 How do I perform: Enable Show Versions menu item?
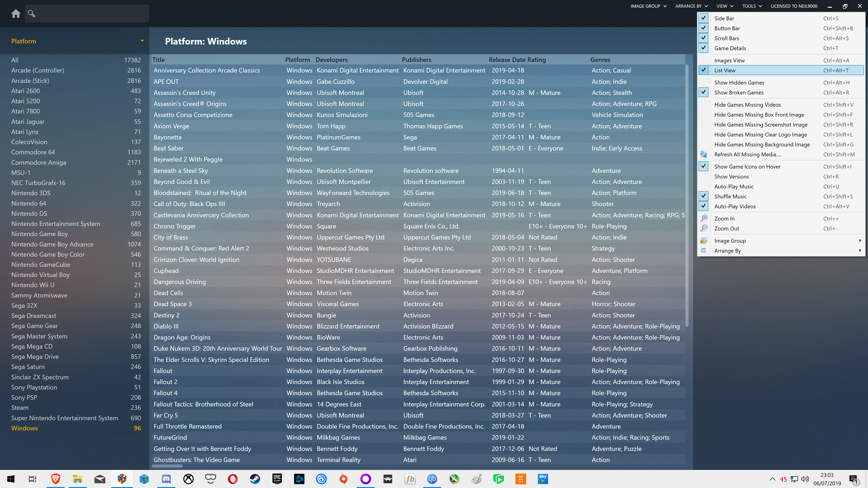pos(781,176)
